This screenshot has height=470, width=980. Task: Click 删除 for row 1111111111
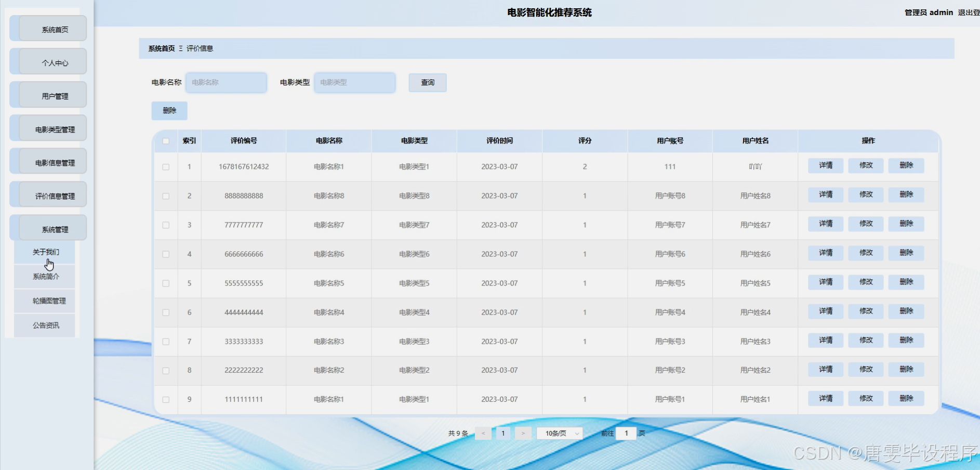[x=906, y=398]
